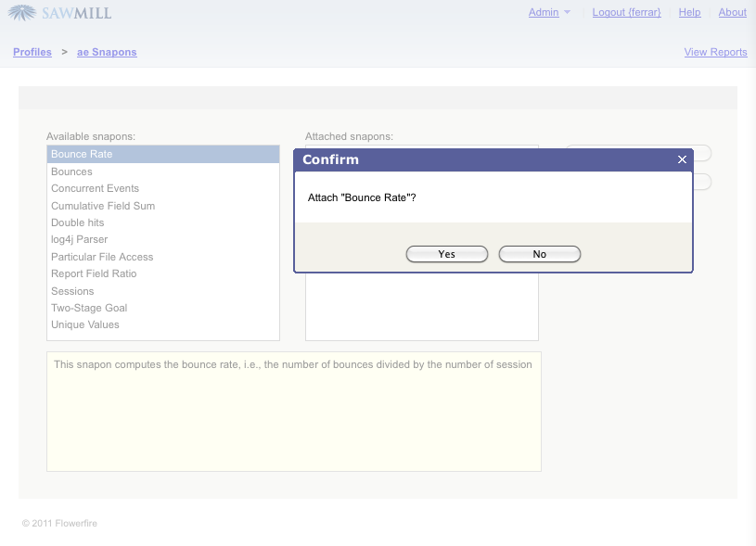Select Bounces snapon from list

pos(71,171)
